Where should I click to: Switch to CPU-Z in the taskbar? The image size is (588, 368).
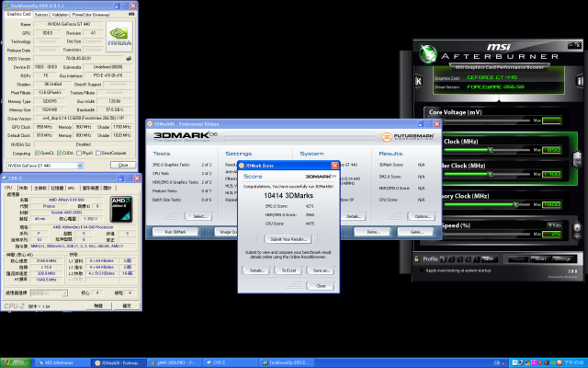[230, 362]
